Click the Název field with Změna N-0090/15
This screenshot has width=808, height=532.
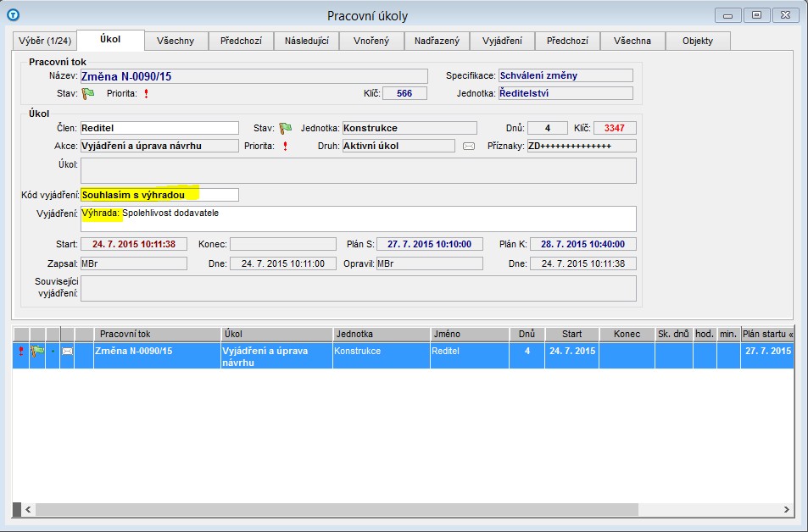click(254, 76)
